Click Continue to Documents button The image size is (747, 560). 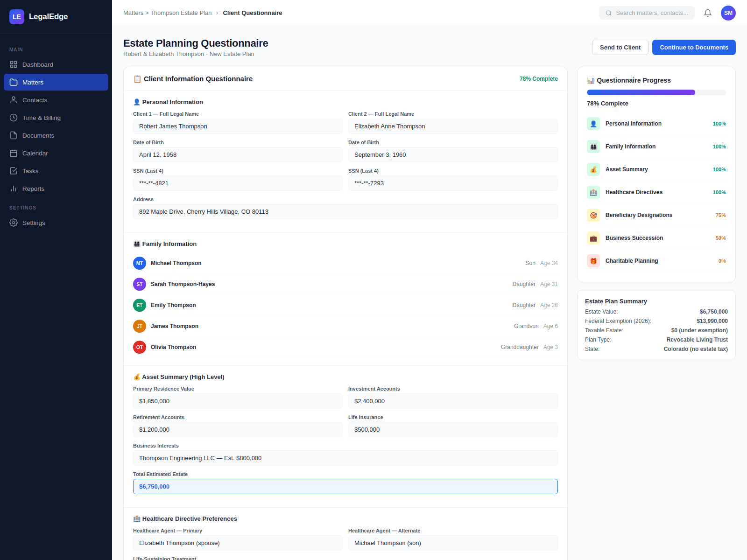(x=694, y=47)
